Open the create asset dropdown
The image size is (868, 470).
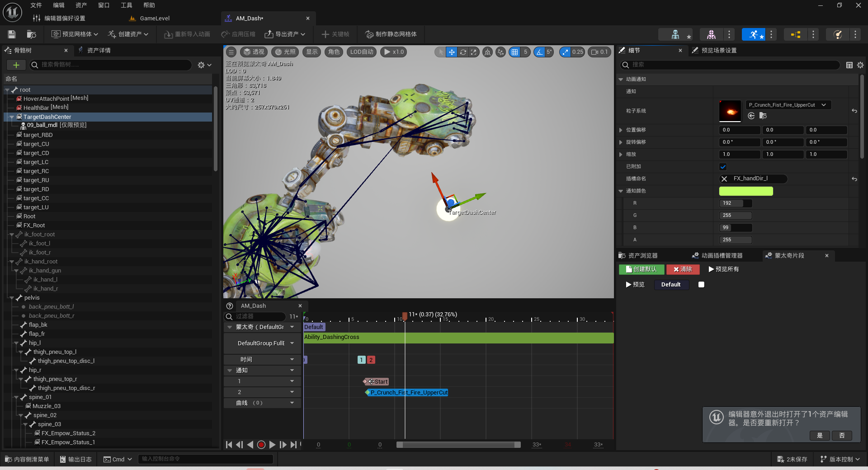point(128,34)
